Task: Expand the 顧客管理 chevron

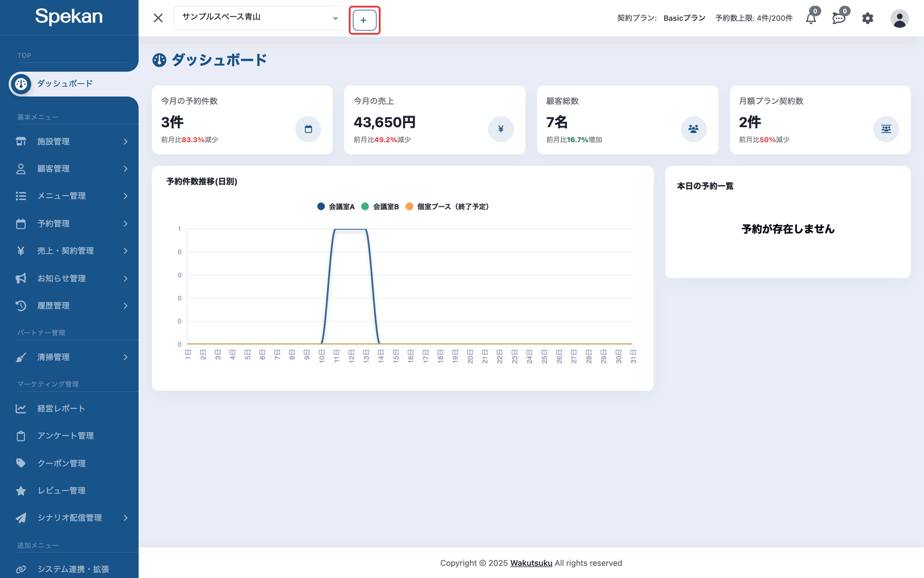Action: coord(125,169)
